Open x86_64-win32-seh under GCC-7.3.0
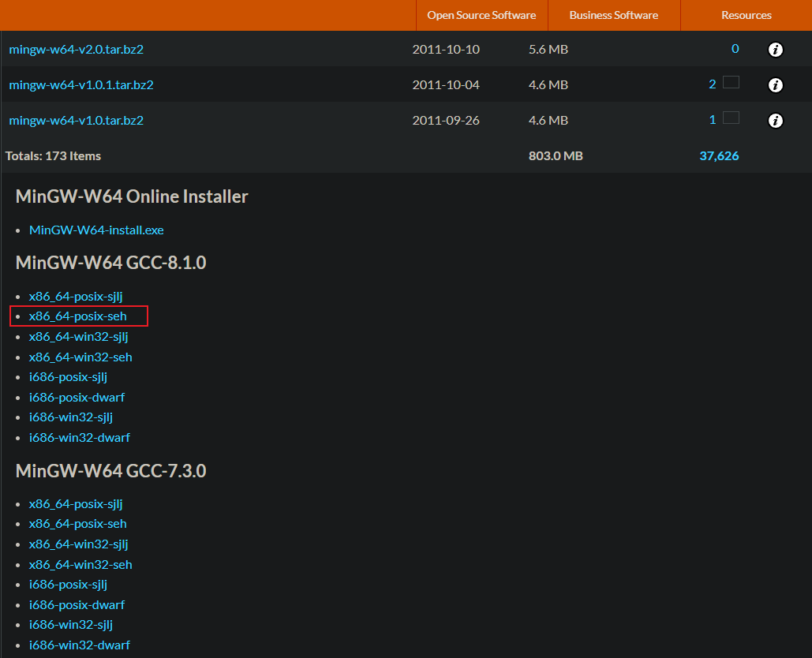This screenshot has width=812, height=658. (x=80, y=565)
